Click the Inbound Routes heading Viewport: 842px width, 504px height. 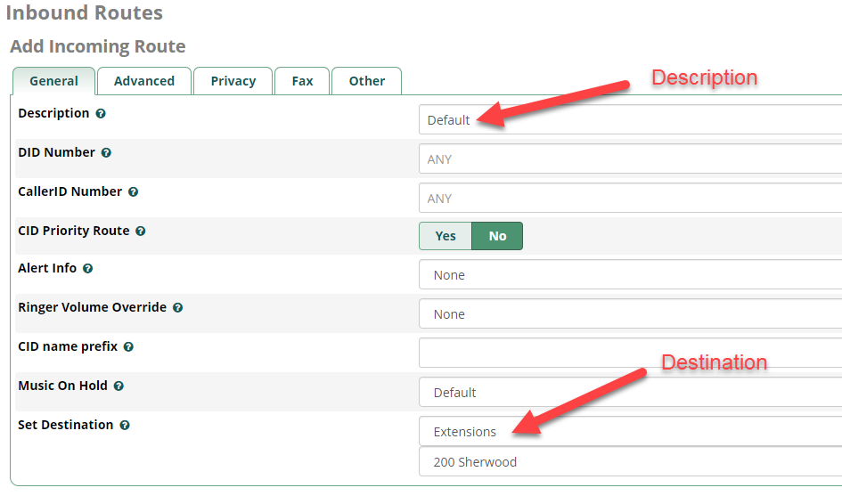click(85, 12)
